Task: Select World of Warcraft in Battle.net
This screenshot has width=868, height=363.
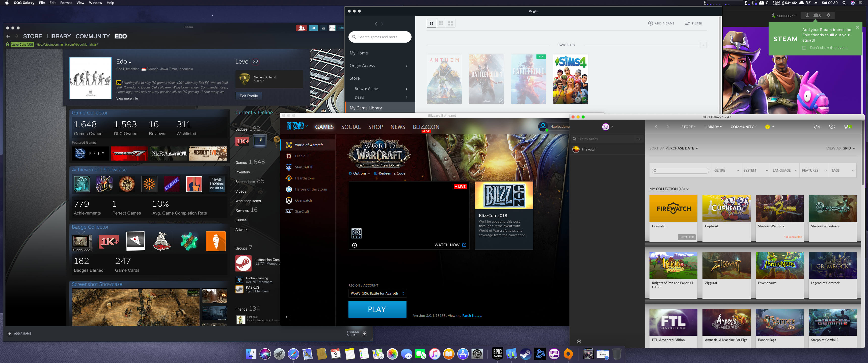Action: (308, 145)
